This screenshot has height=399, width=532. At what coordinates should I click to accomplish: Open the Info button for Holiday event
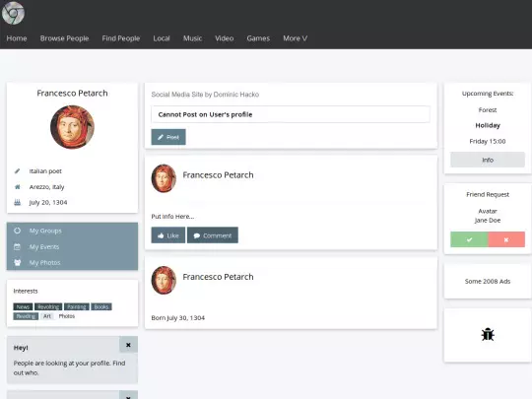tap(488, 160)
